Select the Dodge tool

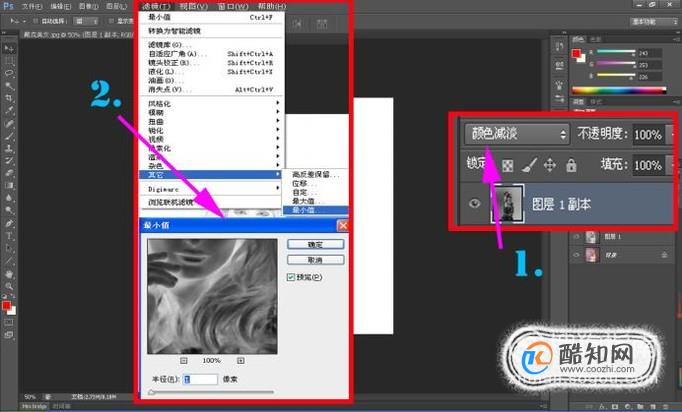pyautogui.click(x=9, y=210)
